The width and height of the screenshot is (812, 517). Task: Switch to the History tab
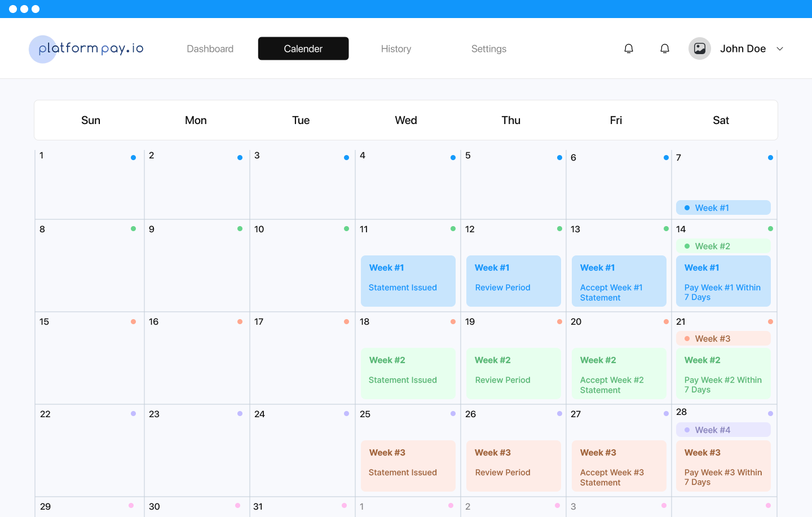pyautogui.click(x=396, y=49)
